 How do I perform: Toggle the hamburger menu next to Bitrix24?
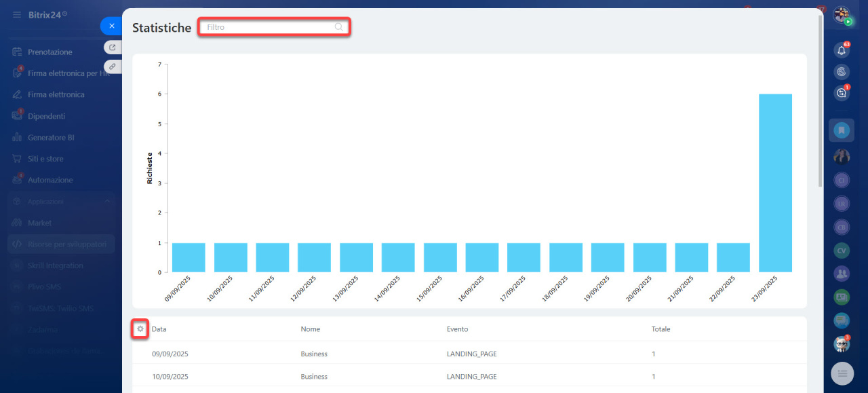pyautogui.click(x=17, y=14)
